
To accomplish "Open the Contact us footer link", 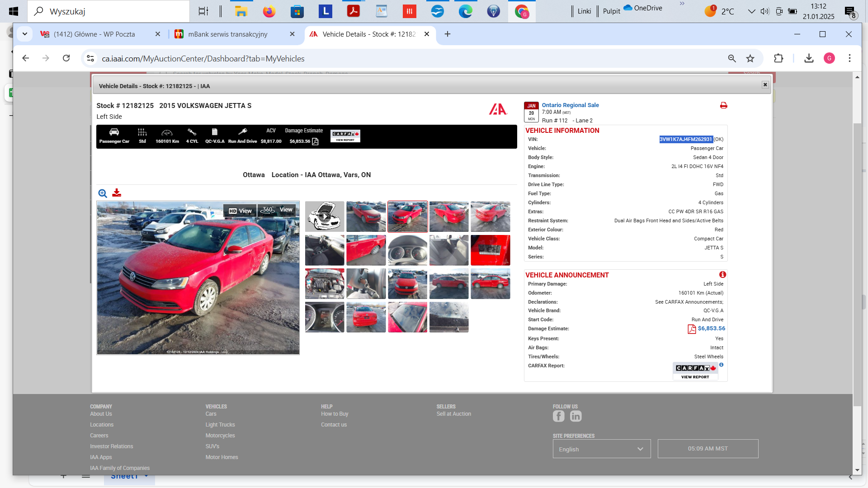I will pyautogui.click(x=334, y=425).
